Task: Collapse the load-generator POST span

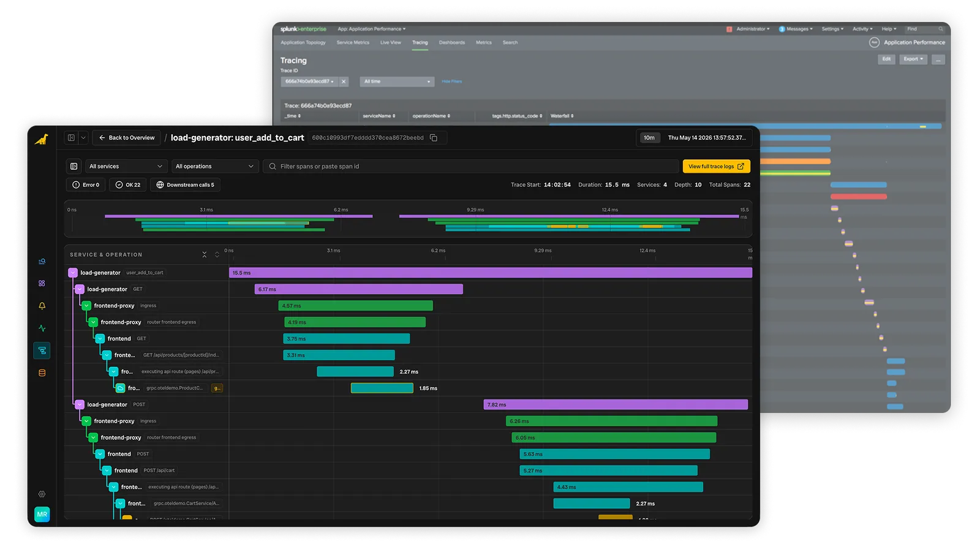Action: click(x=80, y=404)
